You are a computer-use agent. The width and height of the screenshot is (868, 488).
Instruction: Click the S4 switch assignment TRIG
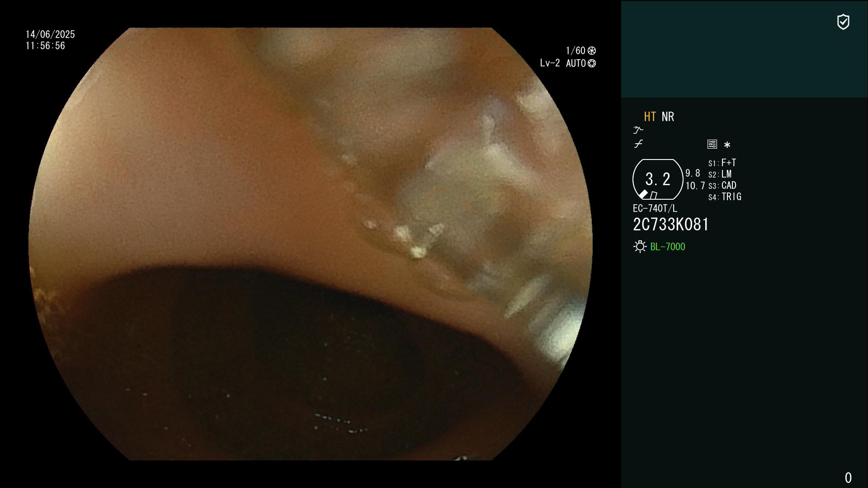[x=725, y=197]
